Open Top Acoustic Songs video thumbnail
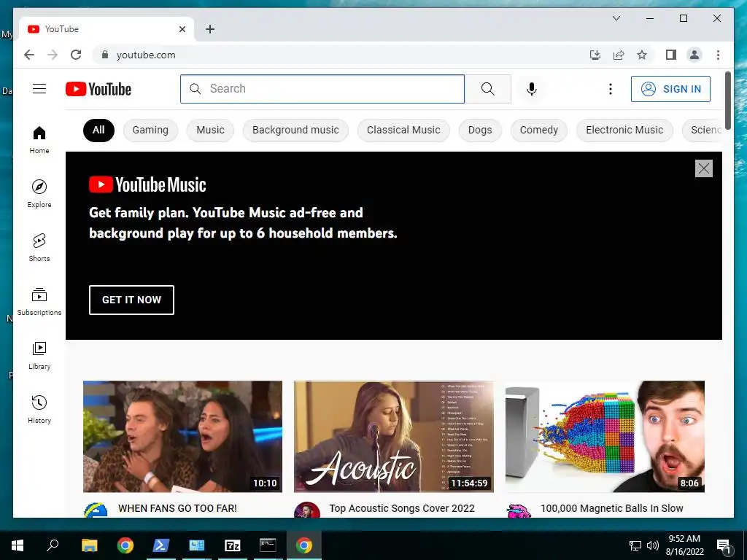Screen dimensions: 747x560 click(393, 436)
